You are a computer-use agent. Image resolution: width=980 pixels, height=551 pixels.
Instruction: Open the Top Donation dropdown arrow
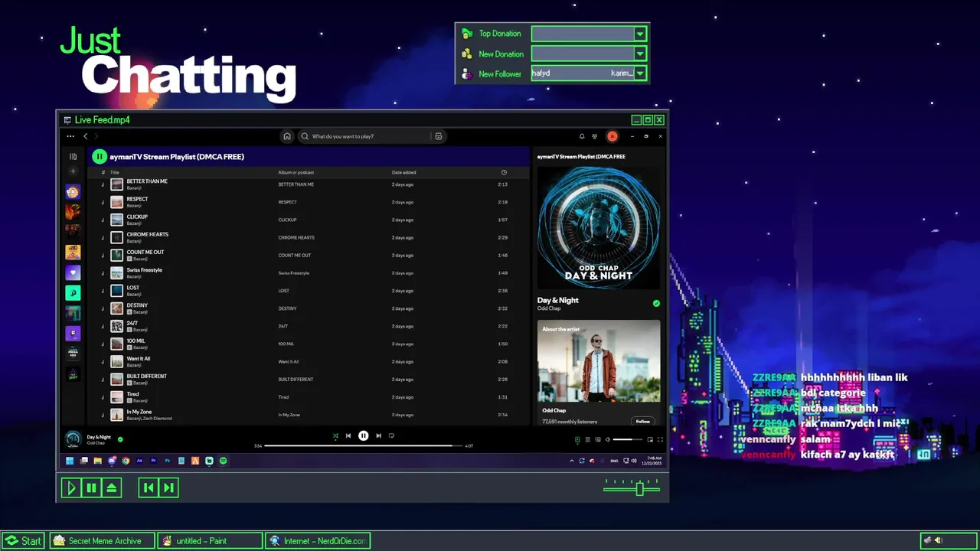click(640, 34)
